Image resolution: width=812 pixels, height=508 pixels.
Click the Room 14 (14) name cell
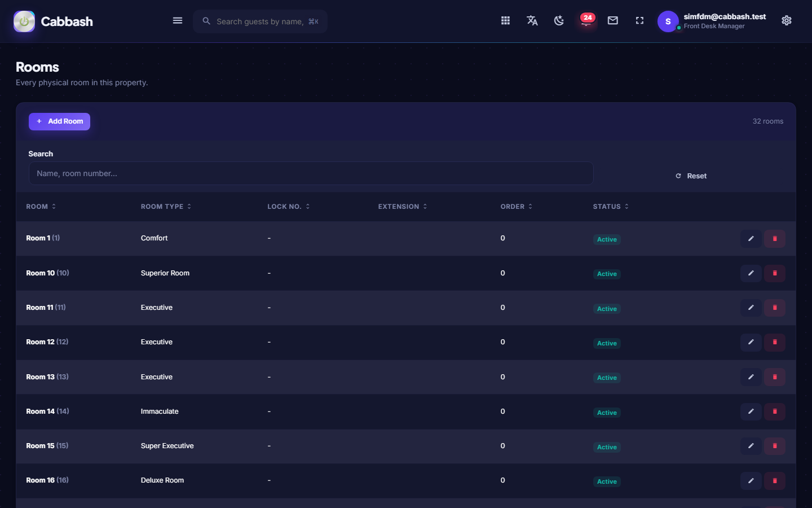(x=47, y=411)
